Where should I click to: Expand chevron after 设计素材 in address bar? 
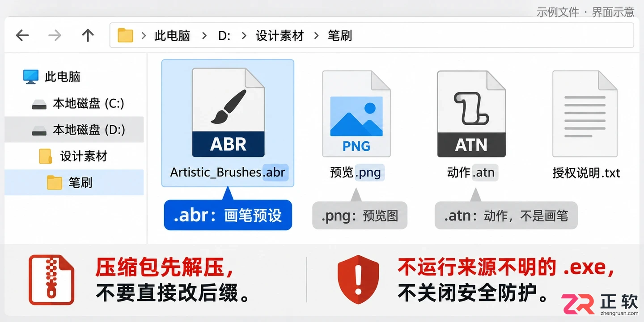tap(317, 35)
